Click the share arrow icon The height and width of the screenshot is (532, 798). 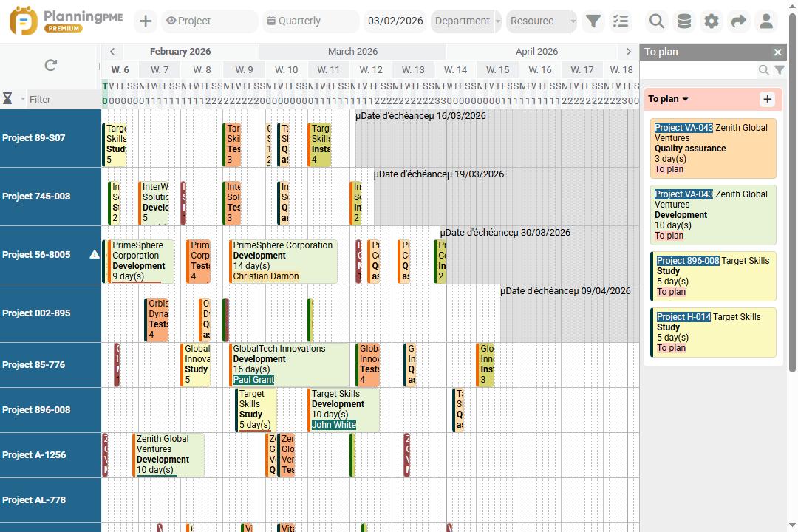(x=738, y=21)
